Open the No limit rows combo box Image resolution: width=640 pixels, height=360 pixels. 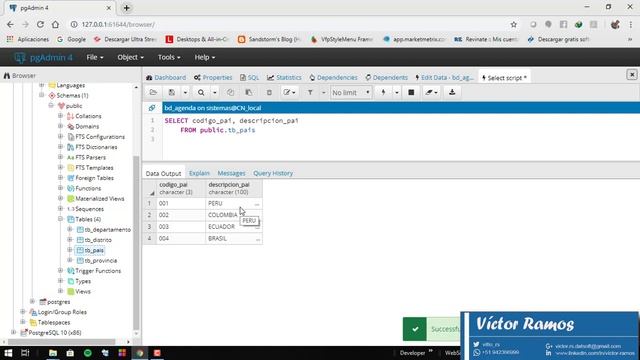click(x=351, y=93)
